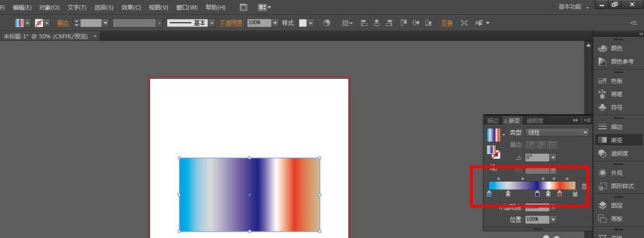The image size is (644, 238).
Task: Open Adobe Bridge from the Br icon
Action: click(x=243, y=7)
